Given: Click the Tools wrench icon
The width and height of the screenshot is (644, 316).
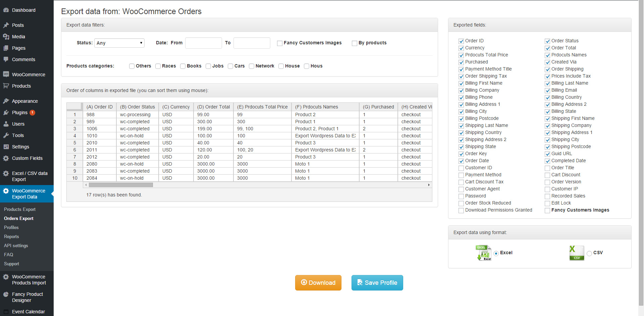Looking at the screenshot, I should click(6, 135).
